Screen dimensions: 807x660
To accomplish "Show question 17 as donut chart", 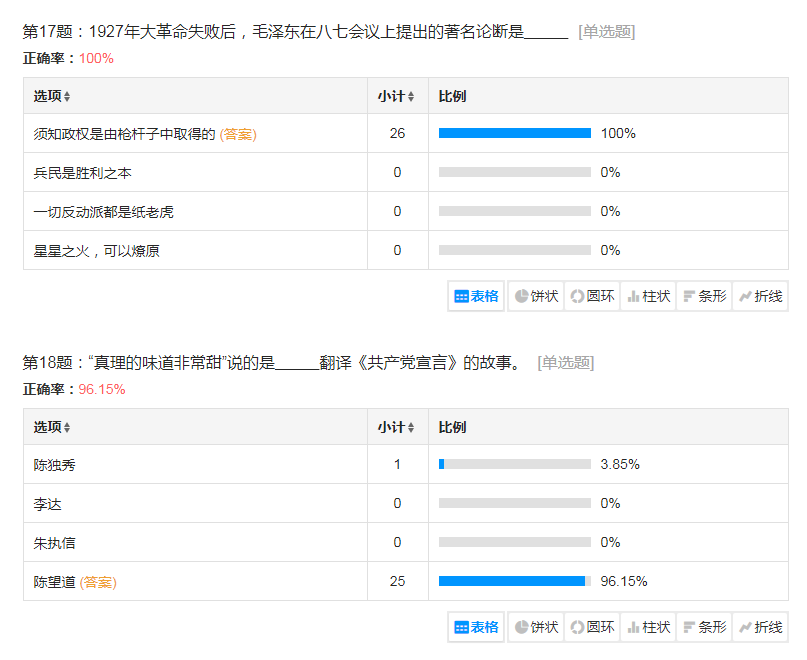I will point(591,296).
